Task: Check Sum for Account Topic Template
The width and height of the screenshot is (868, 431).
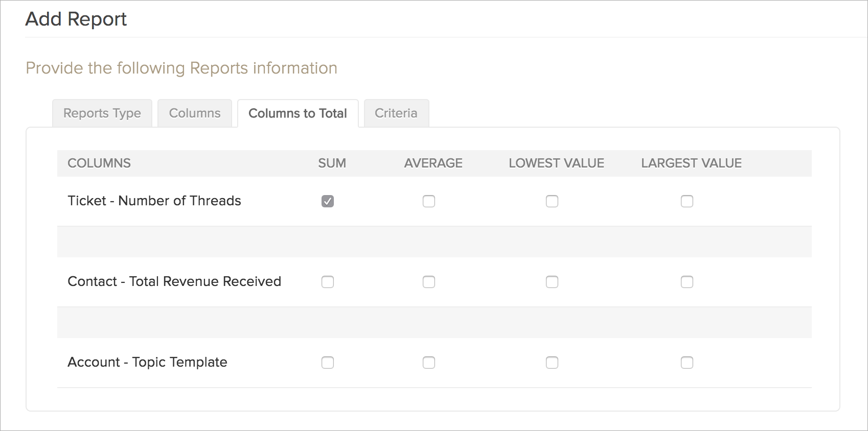Action: [x=328, y=363]
